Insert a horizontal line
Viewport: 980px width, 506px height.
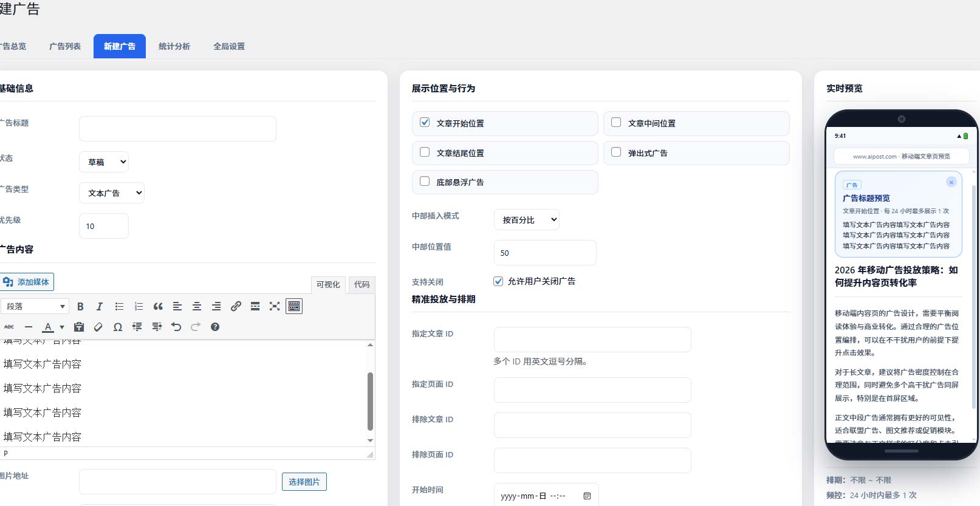[x=29, y=327]
